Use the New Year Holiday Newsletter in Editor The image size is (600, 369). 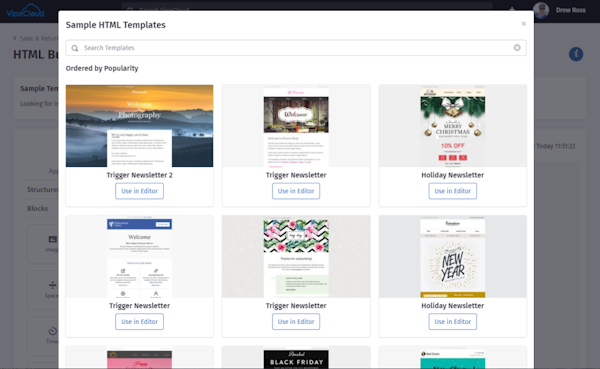click(452, 322)
